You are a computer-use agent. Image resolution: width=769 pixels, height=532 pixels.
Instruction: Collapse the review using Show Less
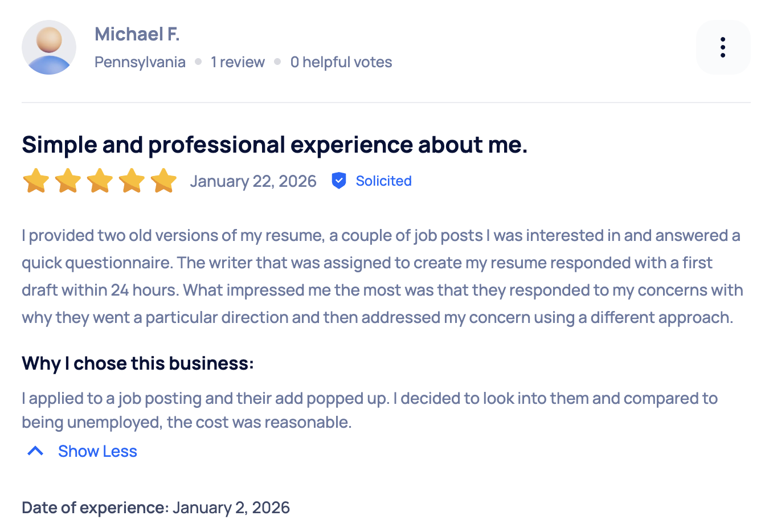click(97, 451)
